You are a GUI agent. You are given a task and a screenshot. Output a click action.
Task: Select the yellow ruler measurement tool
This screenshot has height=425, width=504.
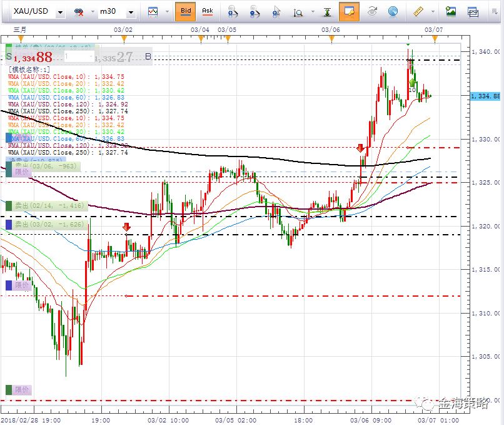point(419,11)
